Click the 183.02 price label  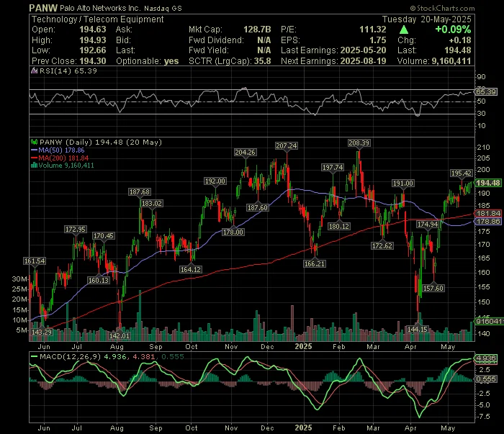pos(152,204)
